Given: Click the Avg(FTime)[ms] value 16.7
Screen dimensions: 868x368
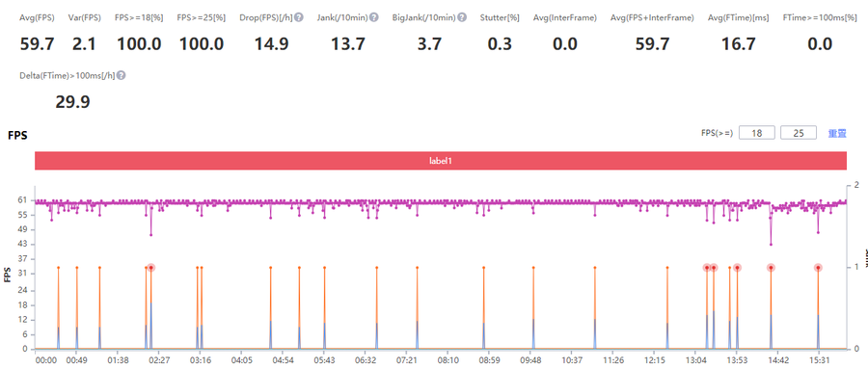Looking at the screenshot, I should 739,43.
